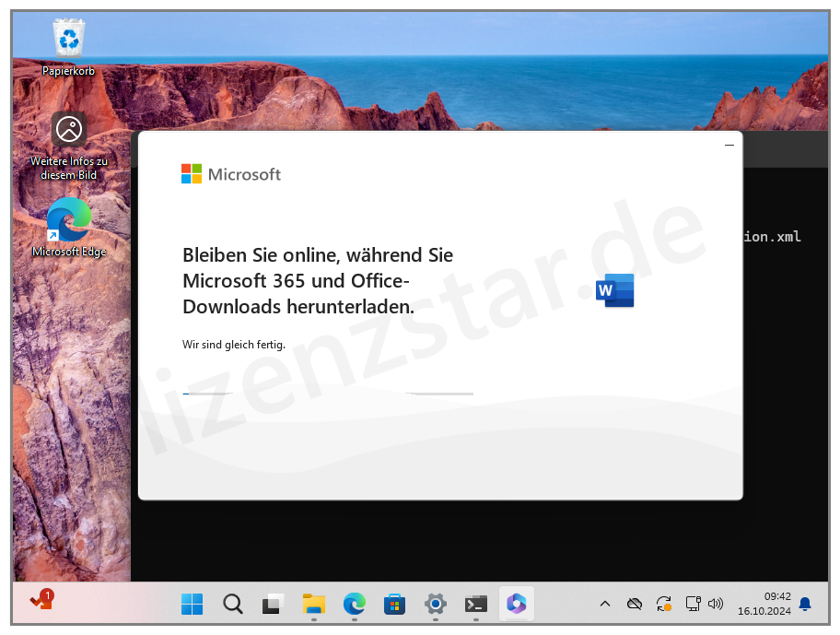
Task: Switch to the terminal window on the taskbar
Action: pyautogui.click(x=475, y=605)
